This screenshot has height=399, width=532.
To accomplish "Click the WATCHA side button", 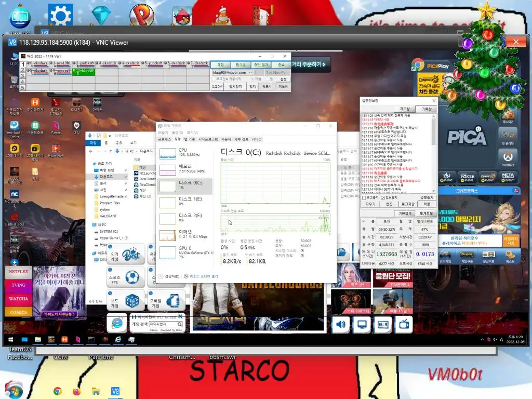I will pyautogui.click(x=19, y=299).
